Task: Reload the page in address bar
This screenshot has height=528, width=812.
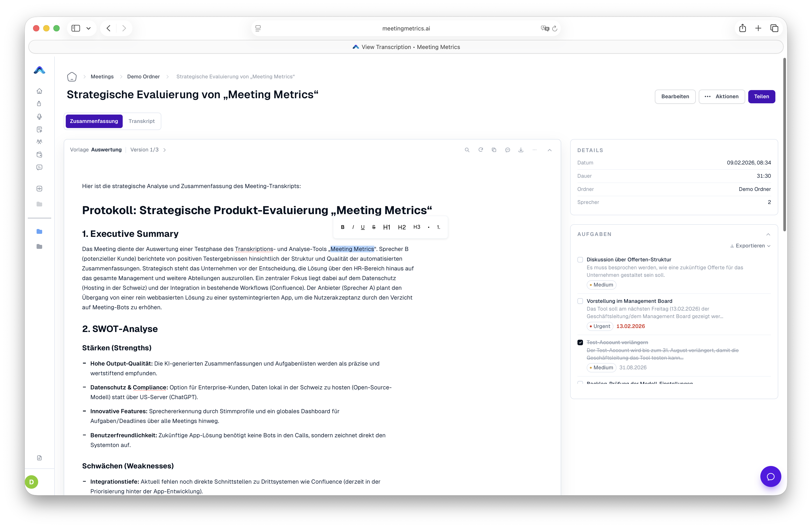Action: [x=555, y=29]
